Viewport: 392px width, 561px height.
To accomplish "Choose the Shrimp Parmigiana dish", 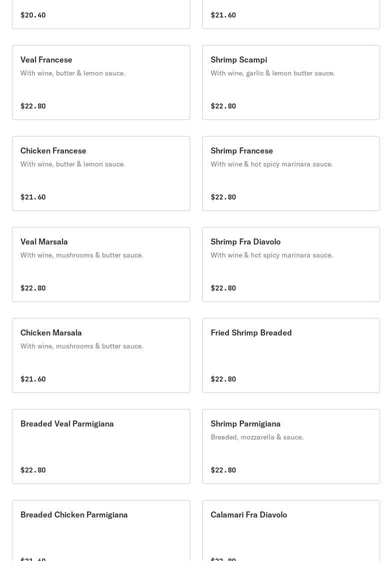I will click(x=291, y=446).
